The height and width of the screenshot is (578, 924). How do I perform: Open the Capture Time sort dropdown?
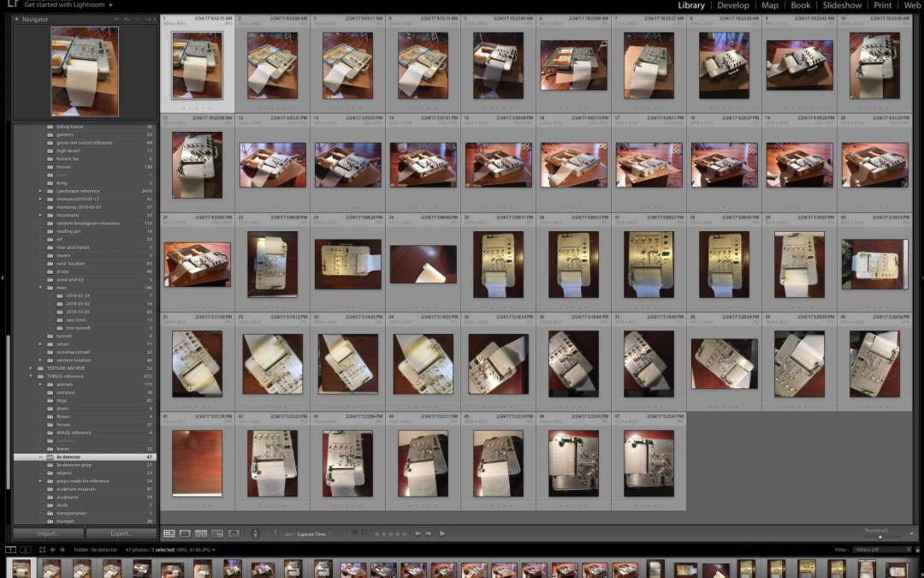click(312, 534)
